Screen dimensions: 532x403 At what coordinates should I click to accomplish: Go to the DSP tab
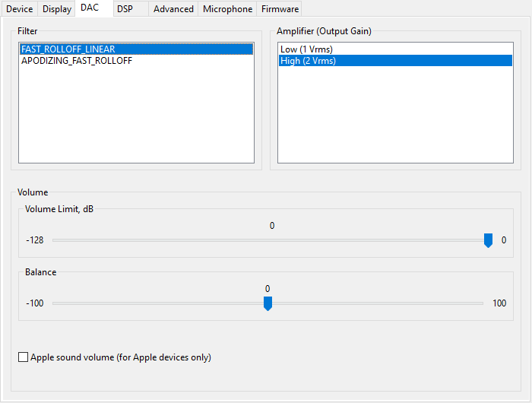(x=125, y=9)
